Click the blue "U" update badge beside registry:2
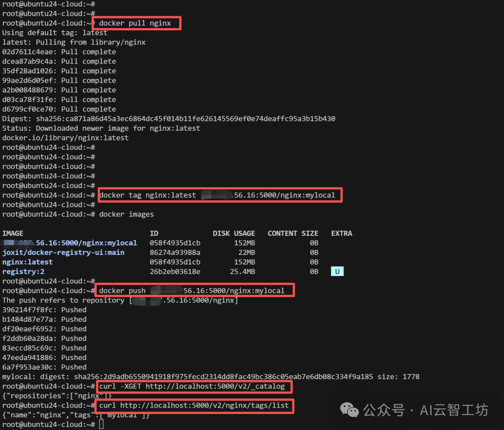Viewport: 504px width, 430px height. [337, 271]
